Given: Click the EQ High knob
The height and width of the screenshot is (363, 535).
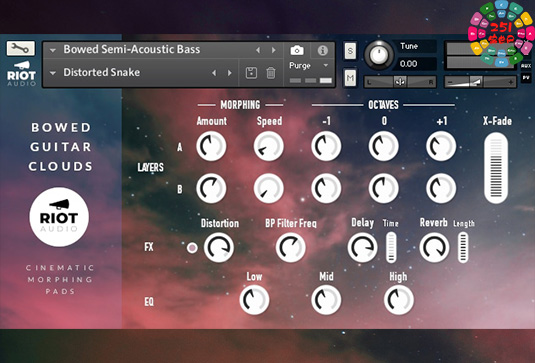Looking at the screenshot, I should 399,300.
